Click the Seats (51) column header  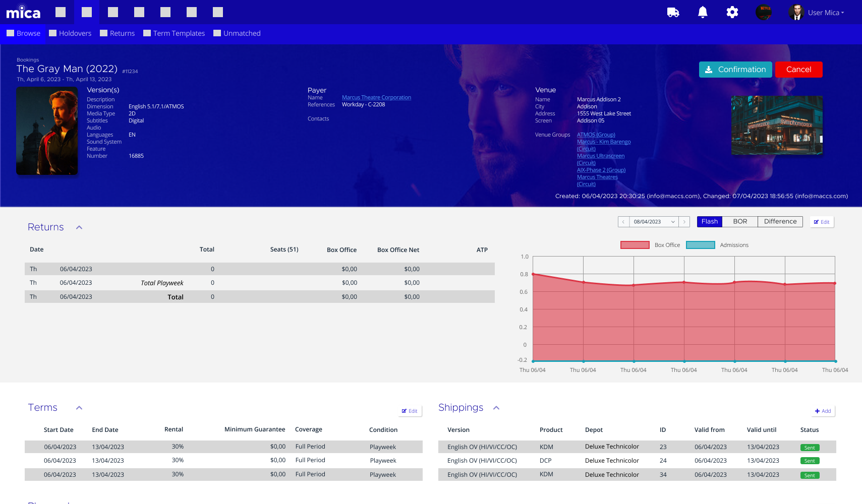[284, 249]
